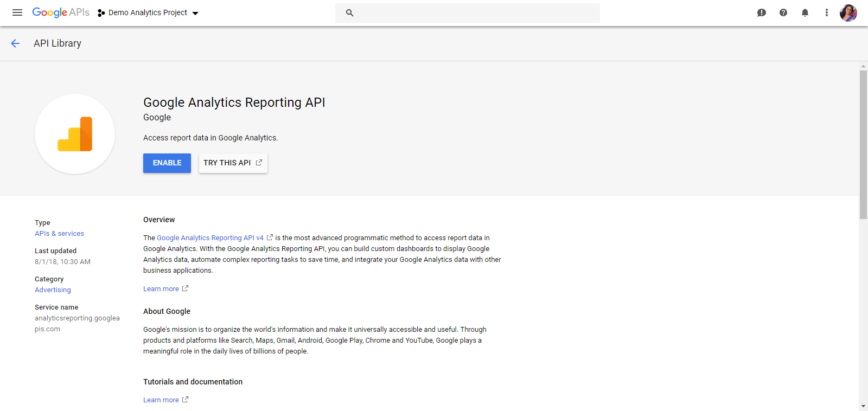Click 'Access report data in Google Analytics.' text
The image size is (868, 411).
tap(210, 138)
